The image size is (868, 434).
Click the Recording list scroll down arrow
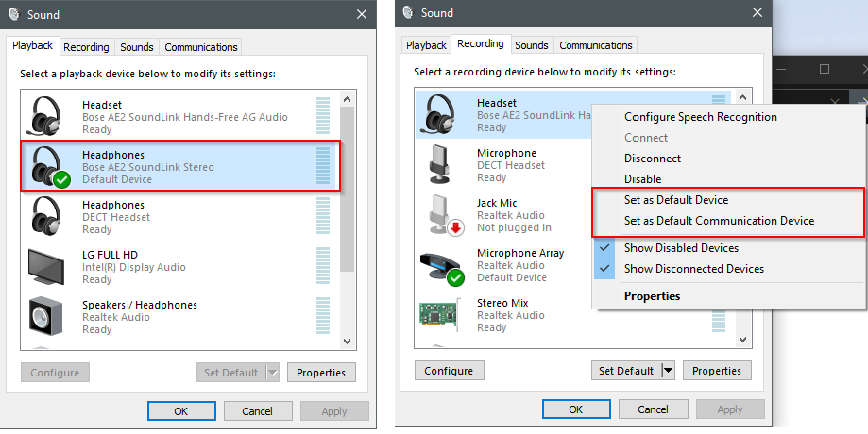(742, 340)
